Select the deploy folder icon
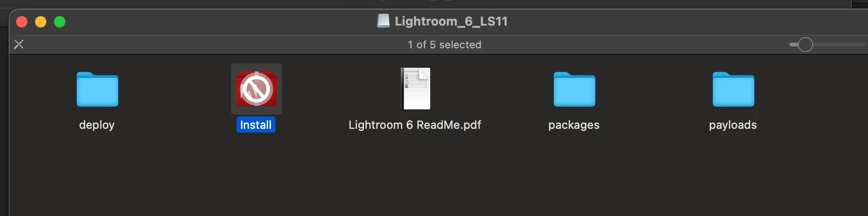This screenshot has height=216, width=868. [x=97, y=89]
